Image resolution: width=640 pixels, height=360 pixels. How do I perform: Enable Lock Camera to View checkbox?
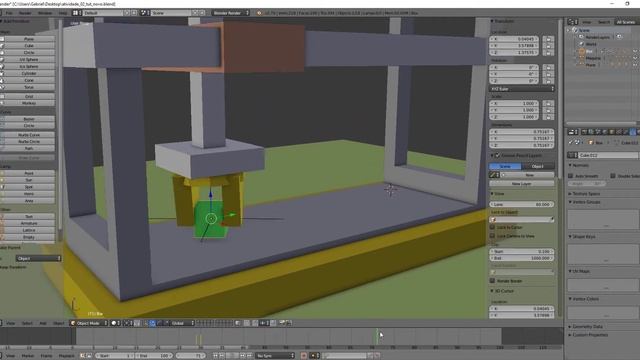492,236
